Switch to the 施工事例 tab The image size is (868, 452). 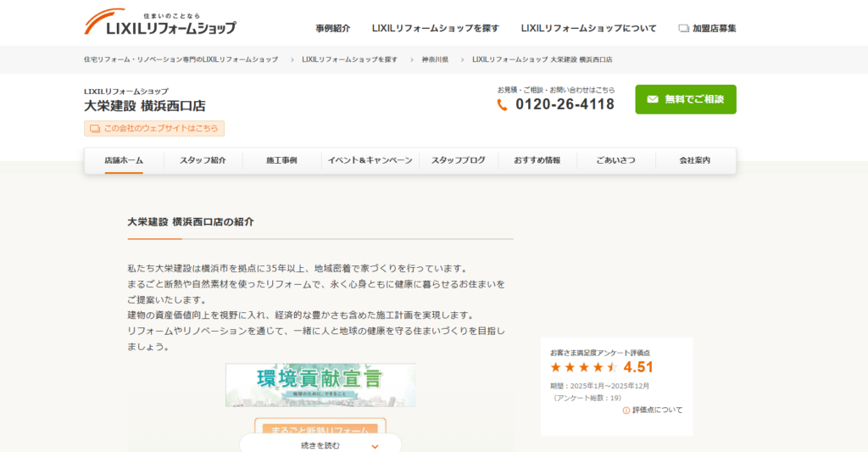281,160
